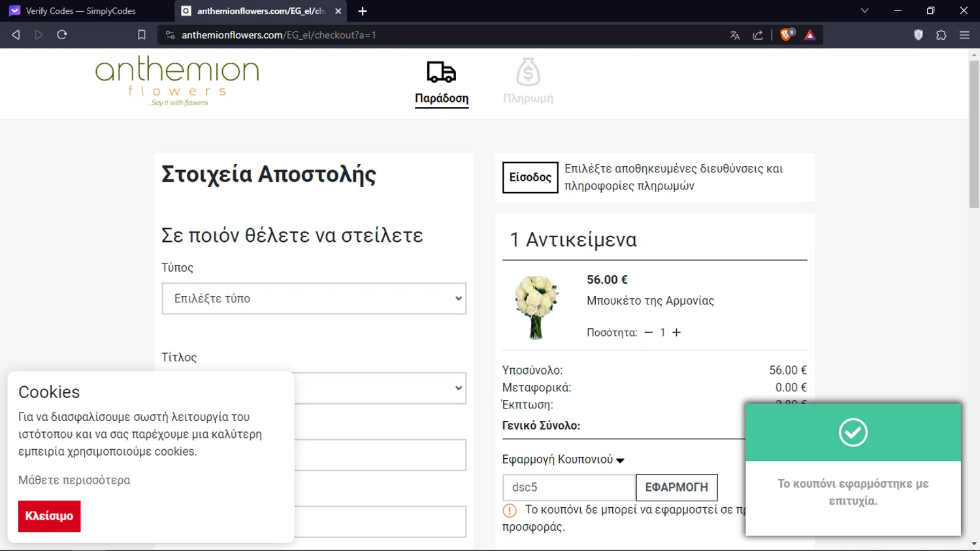
Task: Increase quantity with plus button
Action: tap(677, 333)
